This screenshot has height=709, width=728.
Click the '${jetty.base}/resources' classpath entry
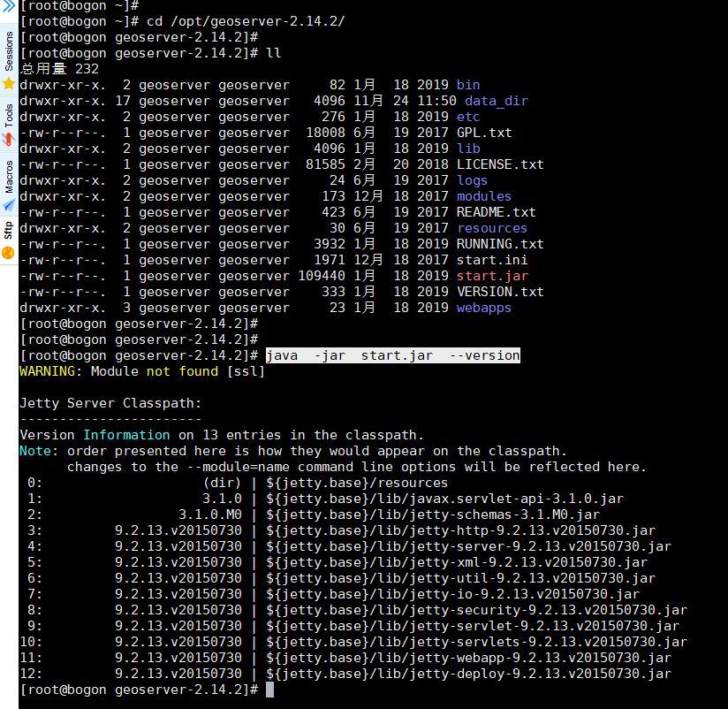tap(357, 483)
